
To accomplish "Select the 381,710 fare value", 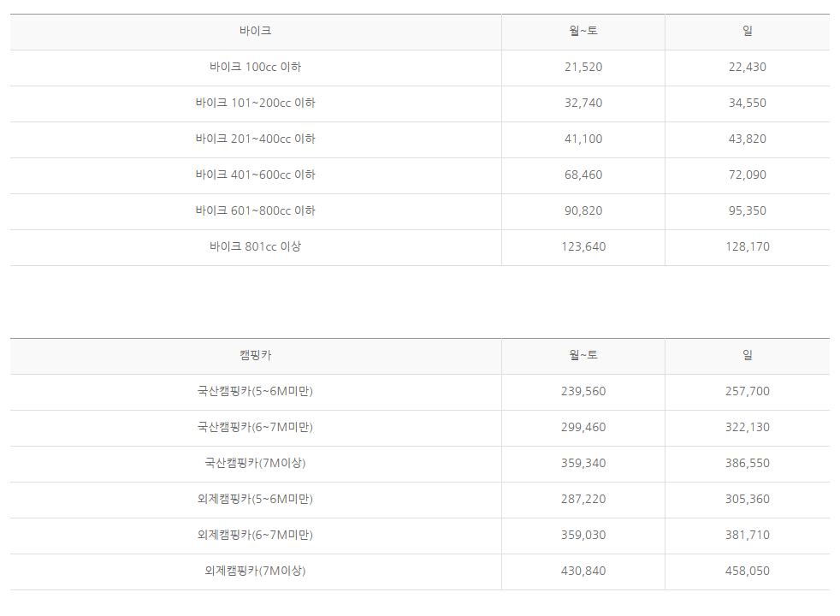I will tap(748, 535).
